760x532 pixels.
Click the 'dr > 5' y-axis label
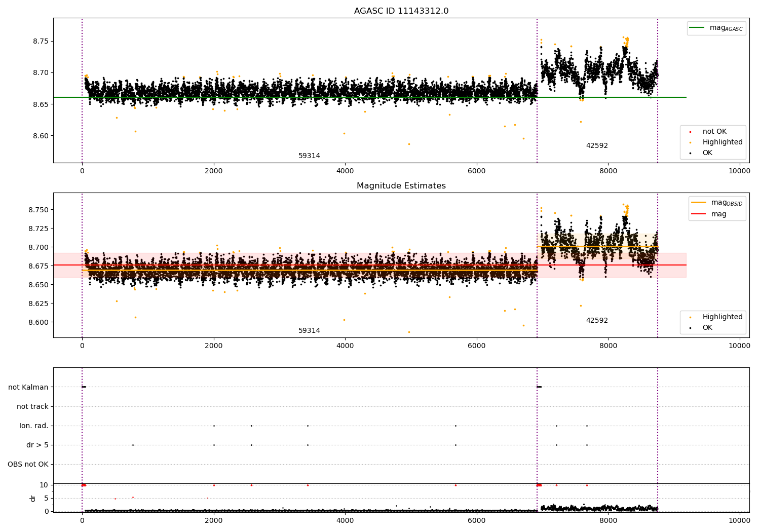pyautogui.click(x=37, y=445)
